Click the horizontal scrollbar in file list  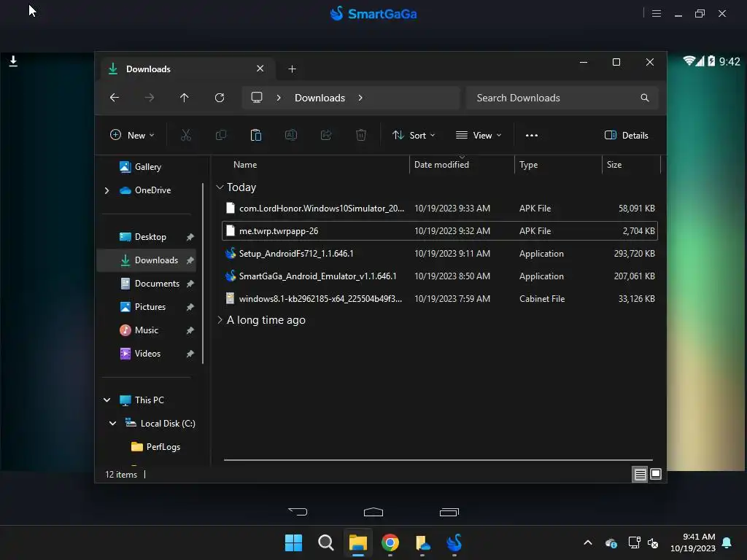[x=438, y=460]
